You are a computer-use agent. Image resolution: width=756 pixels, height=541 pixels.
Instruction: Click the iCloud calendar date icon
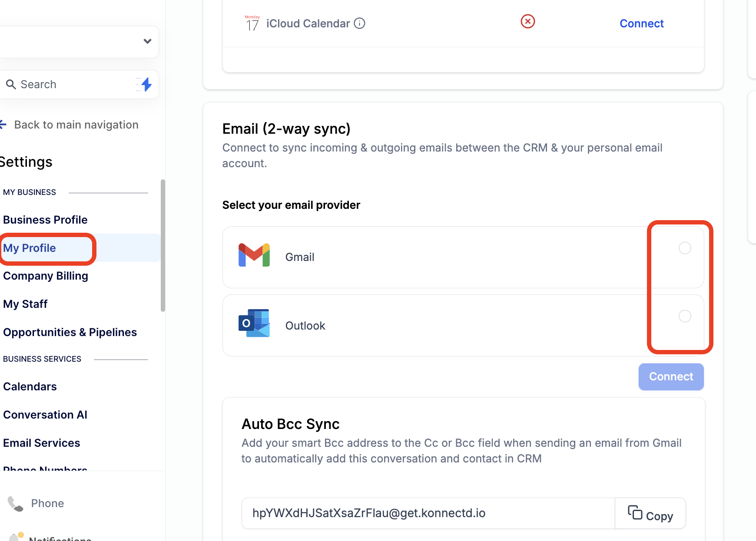(x=252, y=23)
